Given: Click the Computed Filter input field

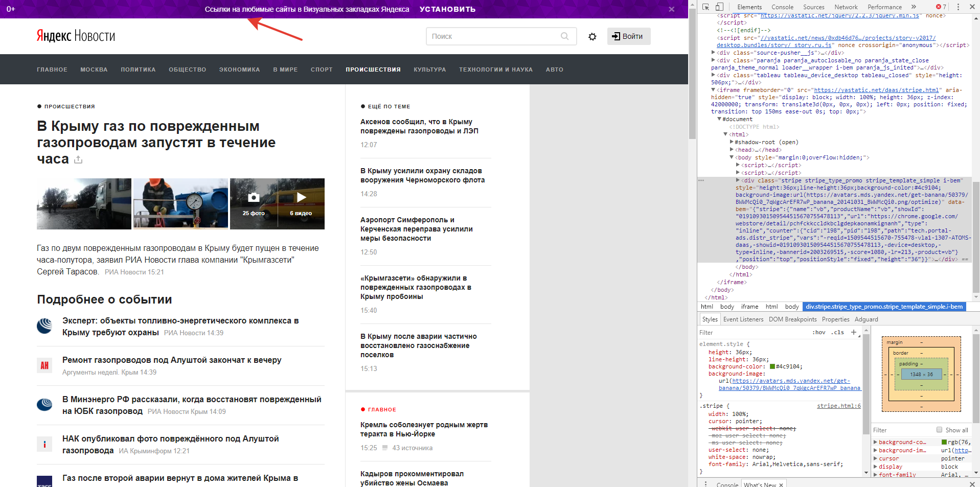Looking at the screenshot, I should (x=903, y=430).
